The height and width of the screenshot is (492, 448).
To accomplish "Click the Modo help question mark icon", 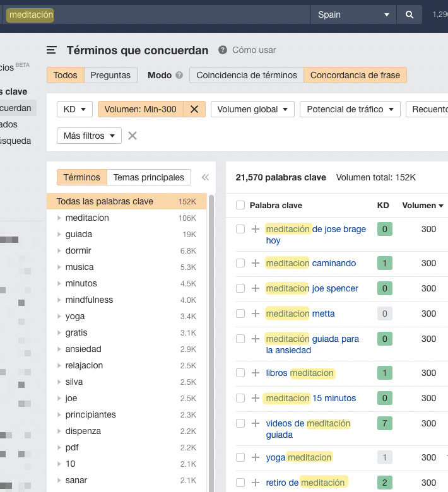I will pyautogui.click(x=179, y=75).
